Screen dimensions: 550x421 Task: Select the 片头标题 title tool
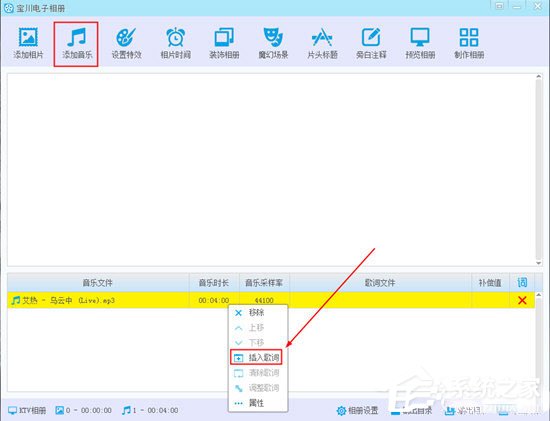[x=322, y=43]
